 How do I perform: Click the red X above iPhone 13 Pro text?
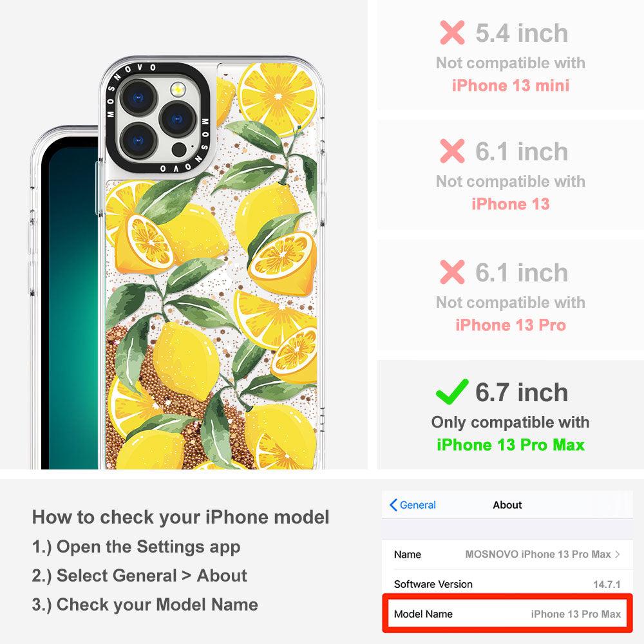[x=452, y=272]
